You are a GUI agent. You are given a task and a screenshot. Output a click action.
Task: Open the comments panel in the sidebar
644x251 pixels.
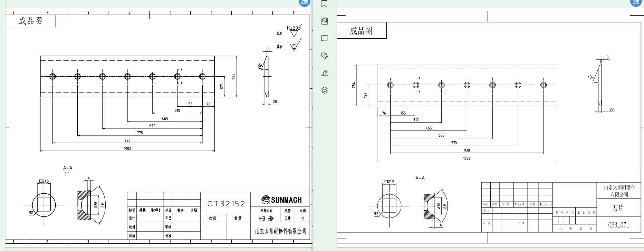click(x=324, y=38)
